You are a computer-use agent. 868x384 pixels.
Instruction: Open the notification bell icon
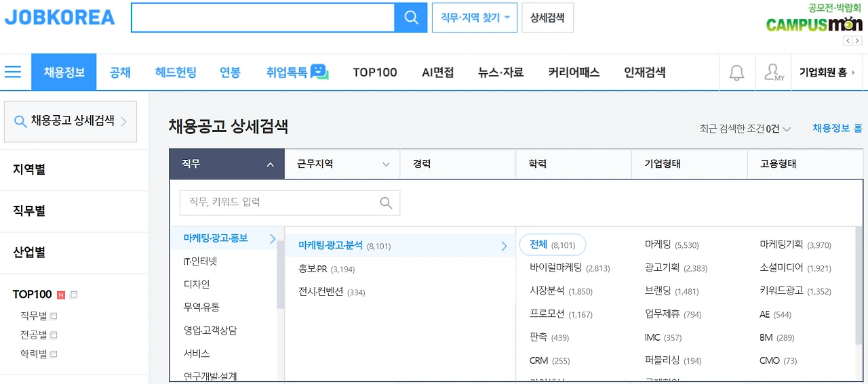coord(736,72)
